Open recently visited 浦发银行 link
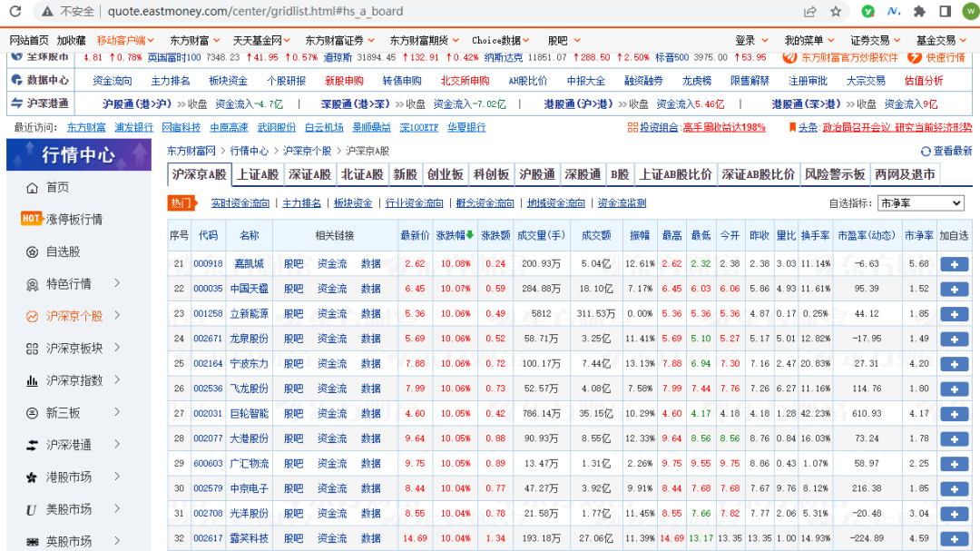Screen dimensions: 980x551 (x=133, y=128)
